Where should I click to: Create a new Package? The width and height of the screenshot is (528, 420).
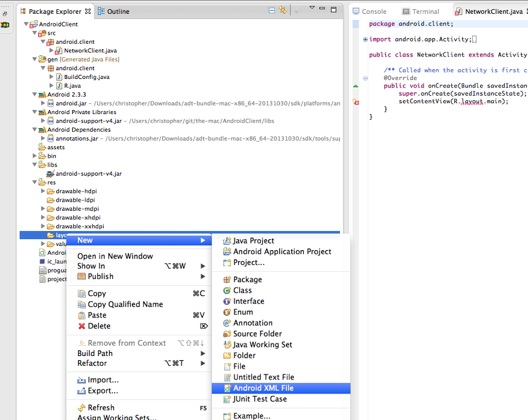click(281, 279)
